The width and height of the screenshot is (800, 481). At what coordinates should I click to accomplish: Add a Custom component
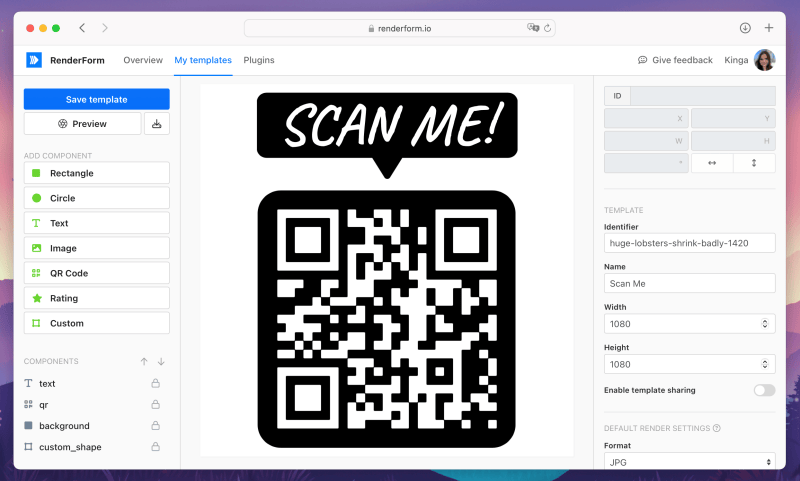(x=96, y=323)
